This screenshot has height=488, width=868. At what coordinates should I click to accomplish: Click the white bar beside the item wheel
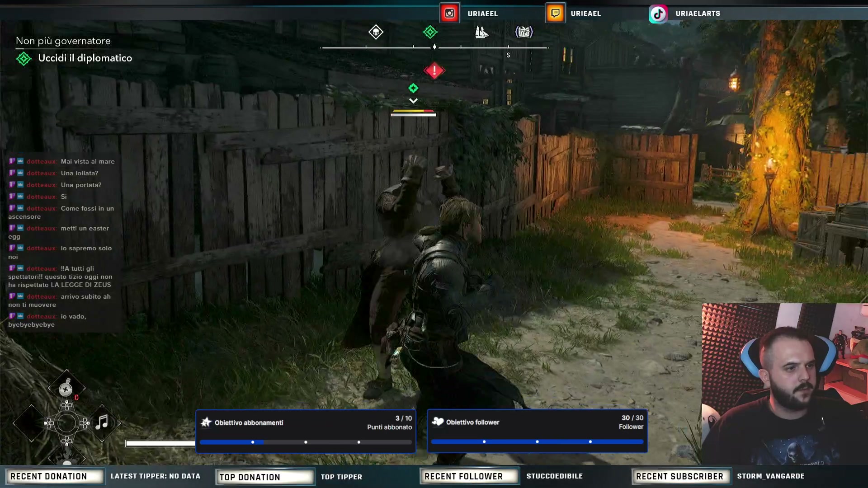click(x=160, y=443)
